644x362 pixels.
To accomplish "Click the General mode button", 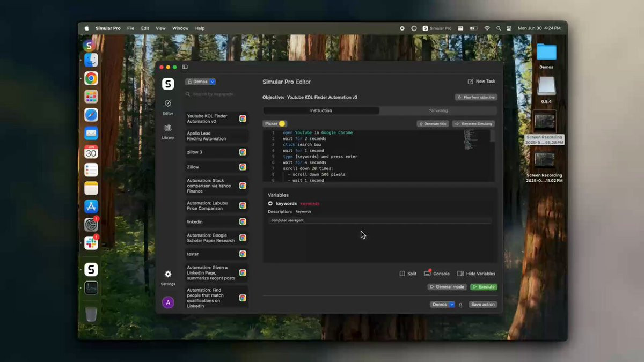I will (x=447, y=287).
